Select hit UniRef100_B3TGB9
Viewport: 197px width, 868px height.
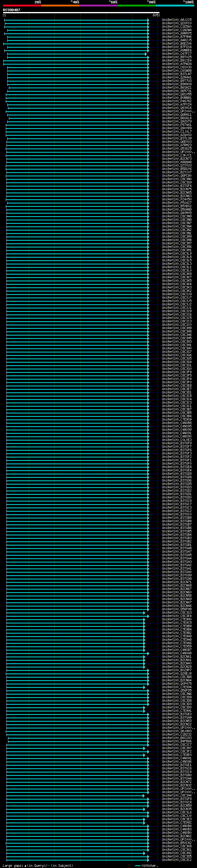pos(176,518)
